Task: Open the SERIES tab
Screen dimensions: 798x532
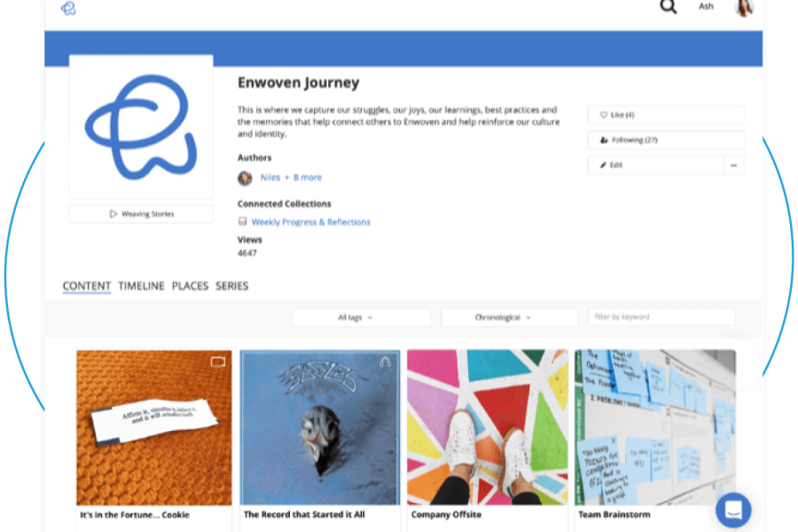Action: point(232,286)
